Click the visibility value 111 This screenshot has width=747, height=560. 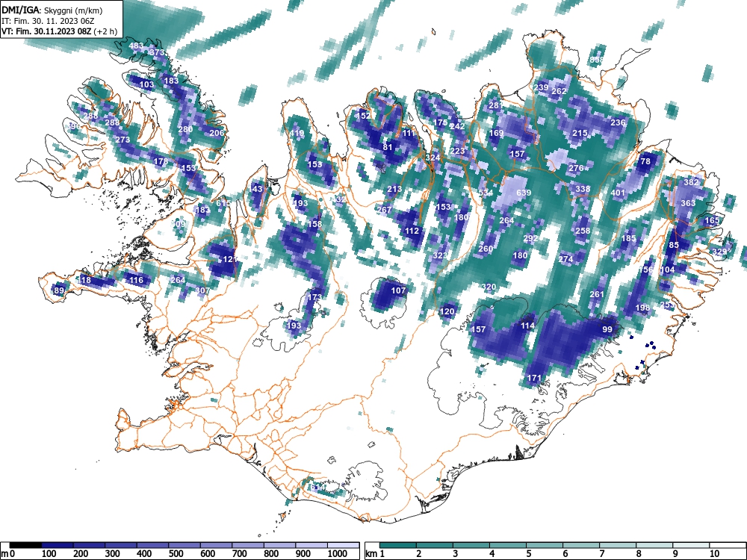(409, 134)
